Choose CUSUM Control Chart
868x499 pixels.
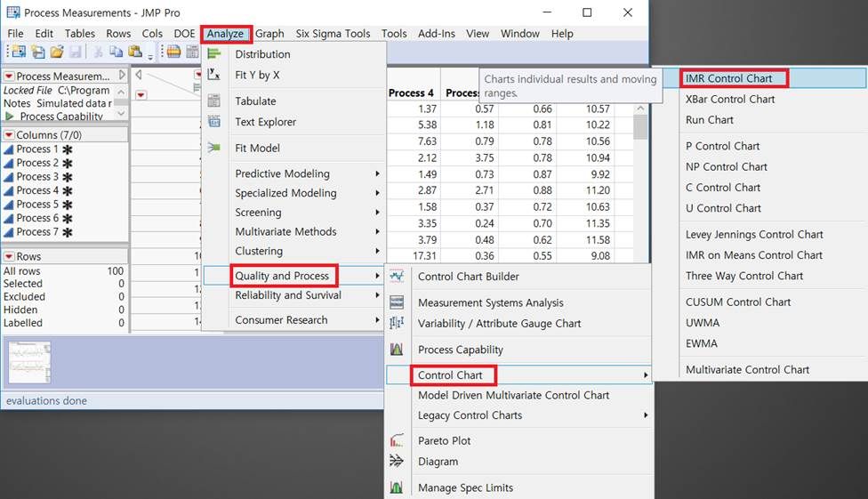[738, 302]
